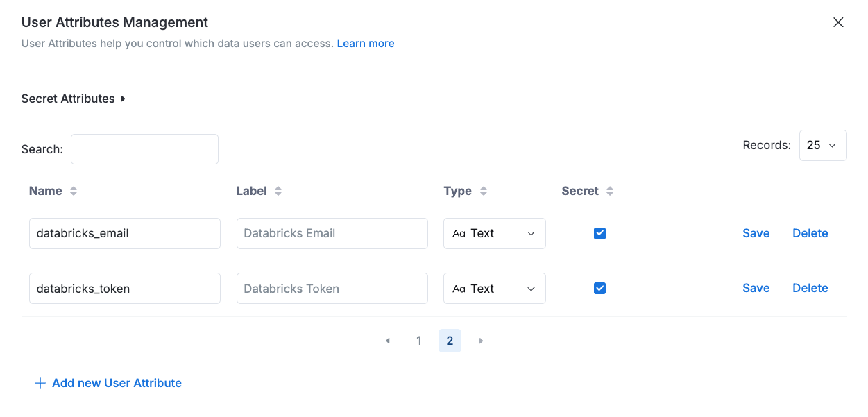This screenshot has height=417, width=868.
Task: Close the User Attributes Management dialog
Action: 838,22
